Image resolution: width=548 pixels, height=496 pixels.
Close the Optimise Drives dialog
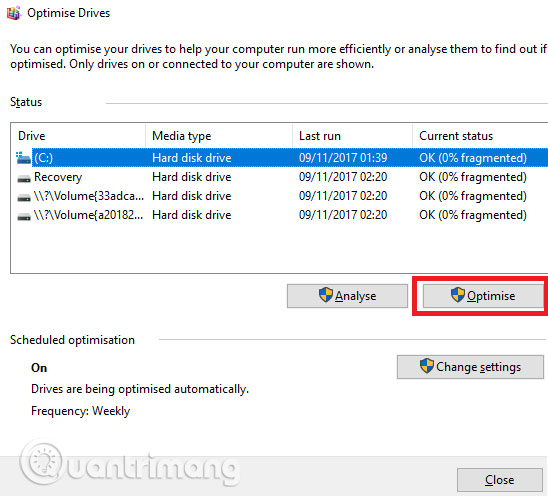pos(499,480)
